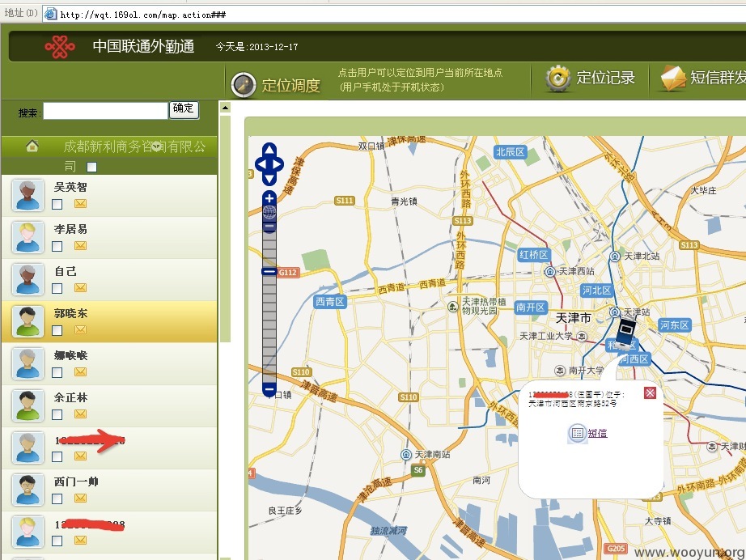Select user 西门一帅 to locate
This screenshot has height=560, width=746.
coord(76,482)
